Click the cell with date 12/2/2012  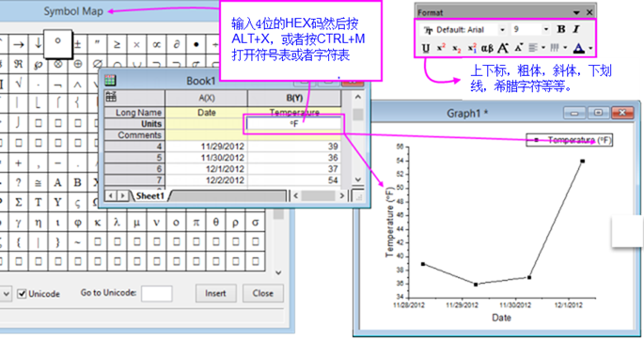206,180
